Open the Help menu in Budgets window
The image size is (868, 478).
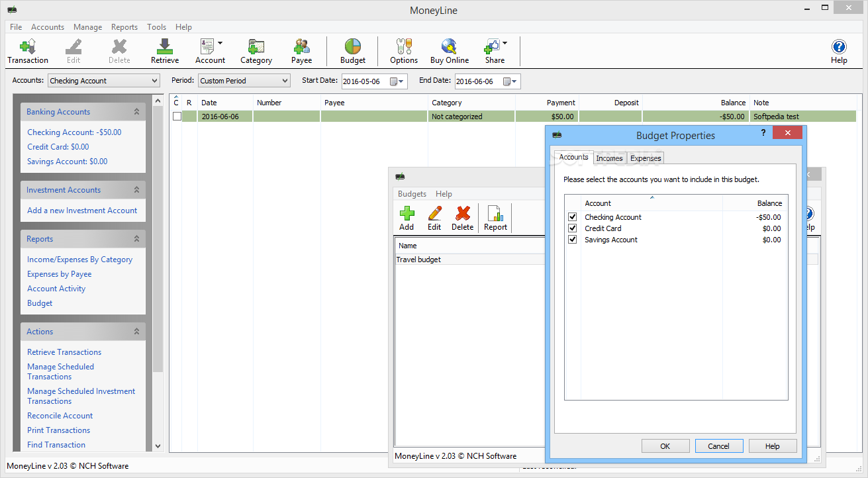(x=444, y=194)
